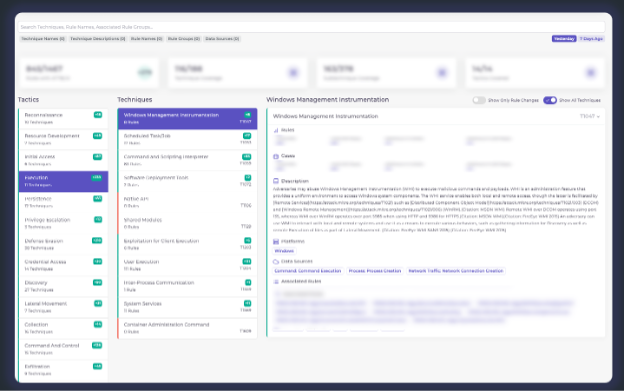Select the Exfiltration tactic
Screen dimensions: 624x392
63,370
